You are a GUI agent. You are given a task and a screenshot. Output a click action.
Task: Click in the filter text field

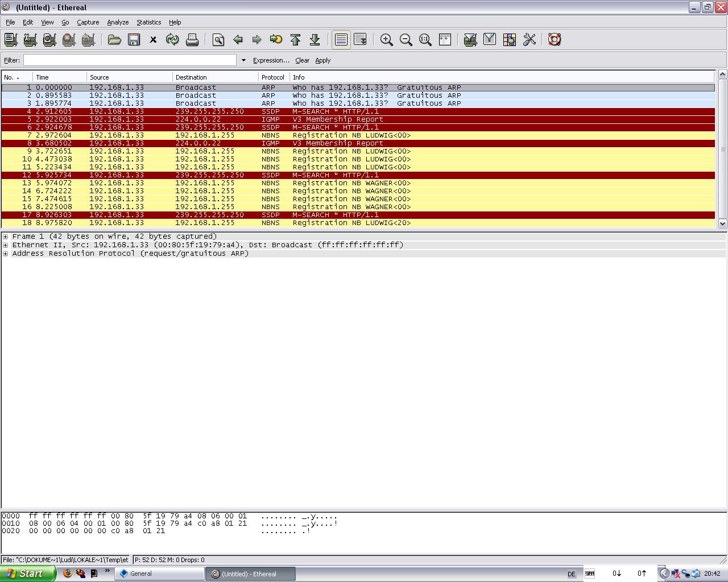130,60
